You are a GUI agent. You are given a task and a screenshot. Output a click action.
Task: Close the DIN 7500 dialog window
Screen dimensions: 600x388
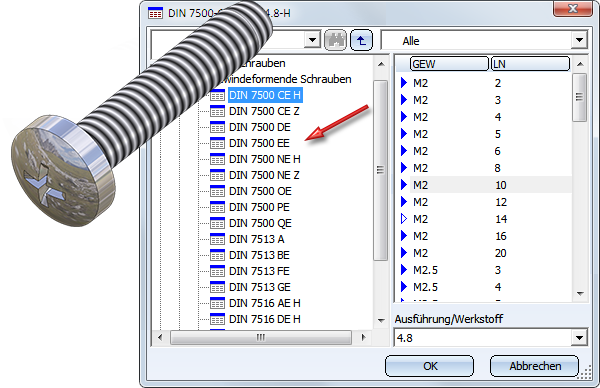572,8
